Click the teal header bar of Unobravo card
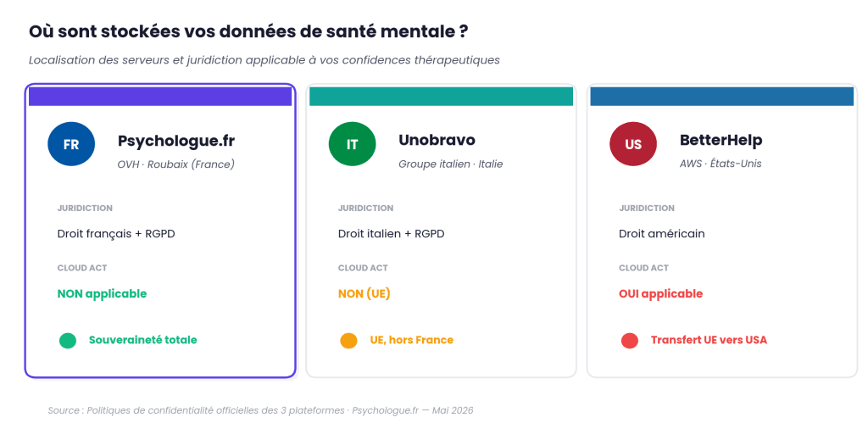Viewport: 868px width, 423px height. pyautogui.click(x=441, y=97)
